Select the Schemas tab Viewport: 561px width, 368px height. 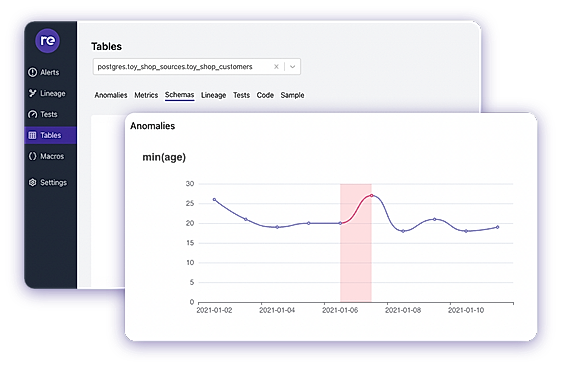tap(180, 95)
